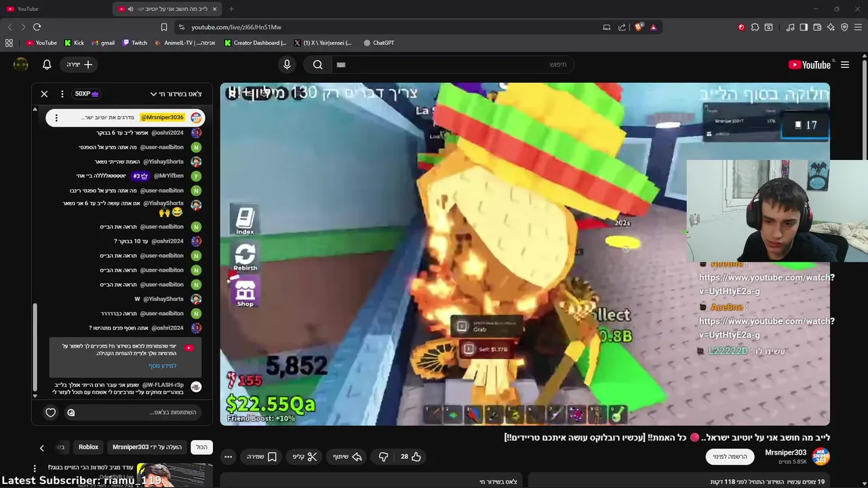
Task: Mute the tab via the speaker icon
Action: tap(130, 9)
